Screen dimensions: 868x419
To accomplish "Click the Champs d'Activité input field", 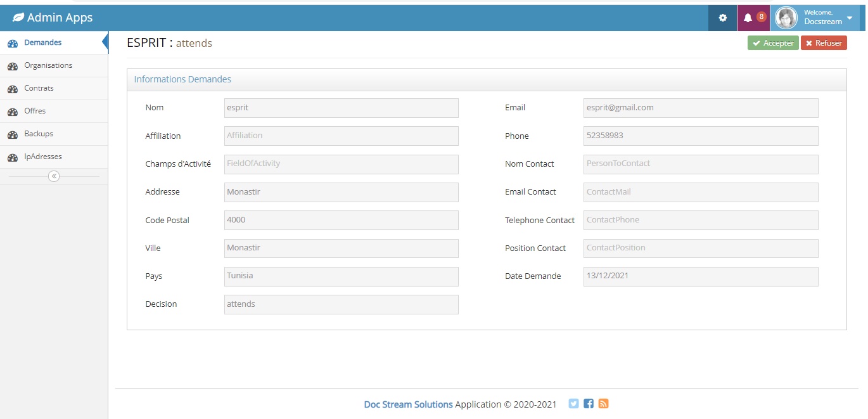I will 341,164.
